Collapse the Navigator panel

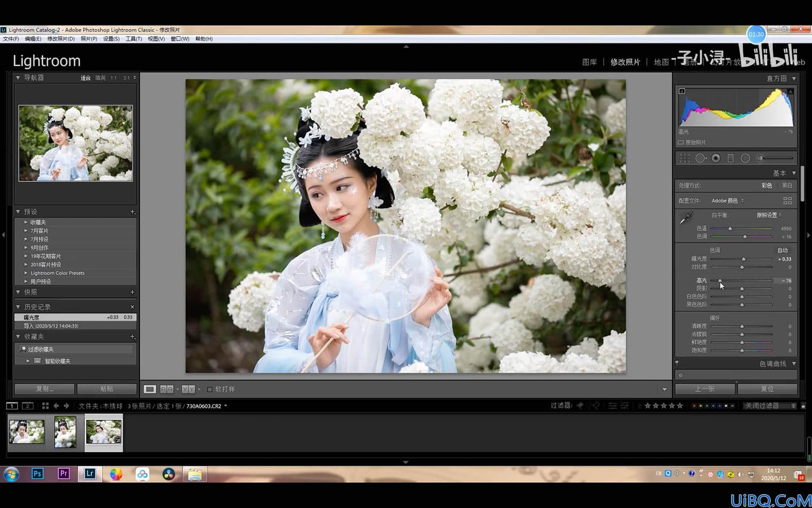(18, 78)
